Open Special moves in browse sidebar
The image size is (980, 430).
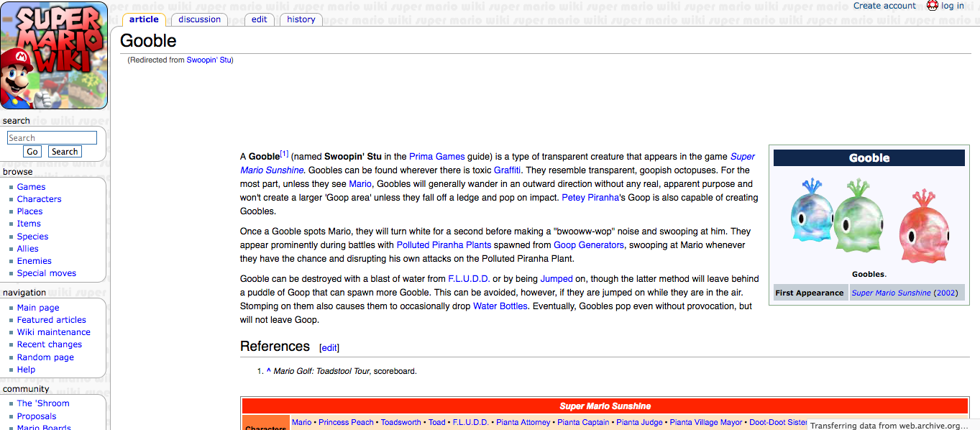tap(47, 273)
